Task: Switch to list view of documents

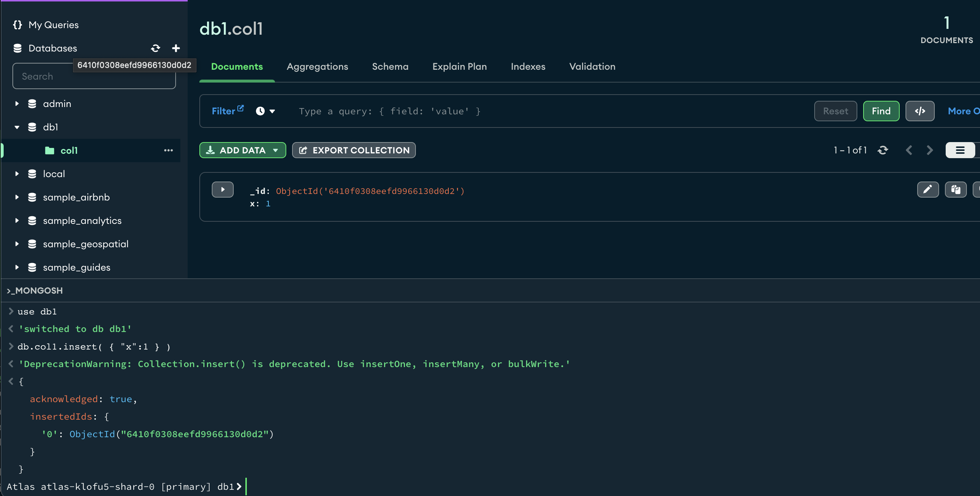Action: pos(960,150)
